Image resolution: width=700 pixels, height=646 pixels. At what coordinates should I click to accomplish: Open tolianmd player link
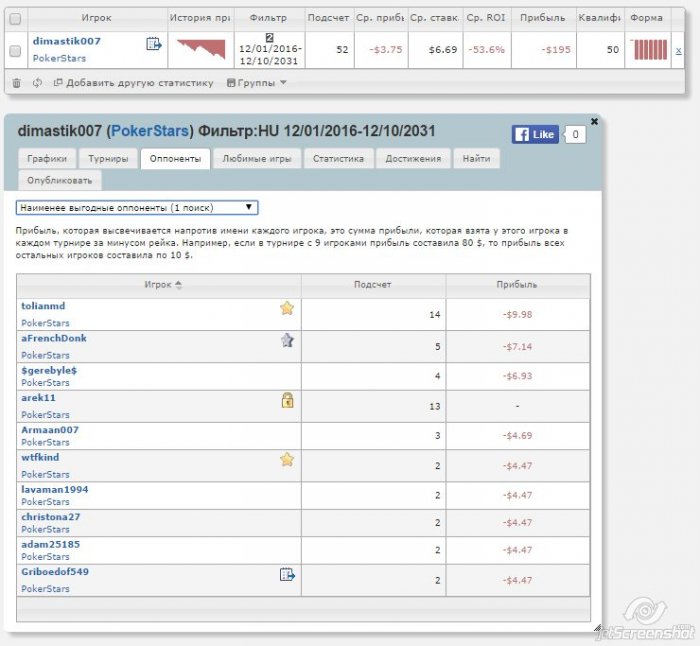coord(43,306)
